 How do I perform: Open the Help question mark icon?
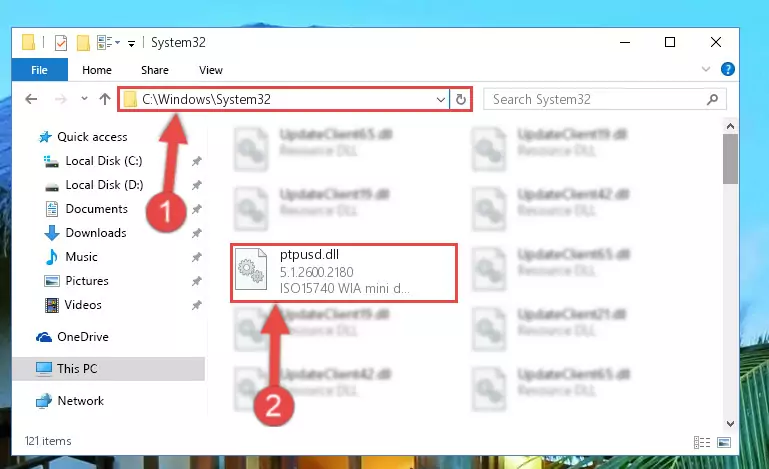[x=727, y=69]
